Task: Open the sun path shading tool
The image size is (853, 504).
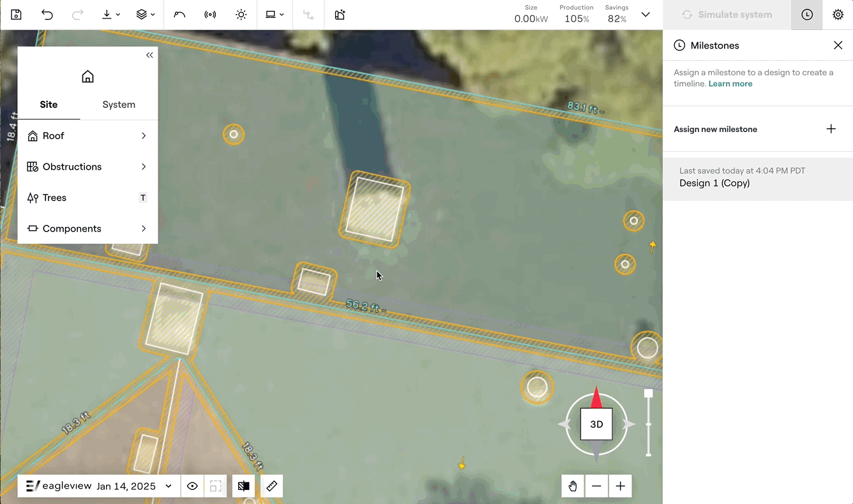Action: tap(241, 15)
